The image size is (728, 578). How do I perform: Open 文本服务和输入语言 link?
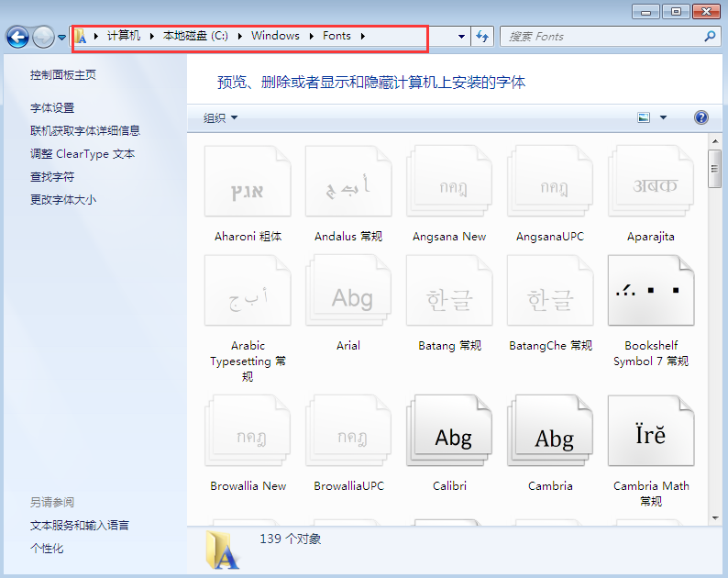coord(80,526)
